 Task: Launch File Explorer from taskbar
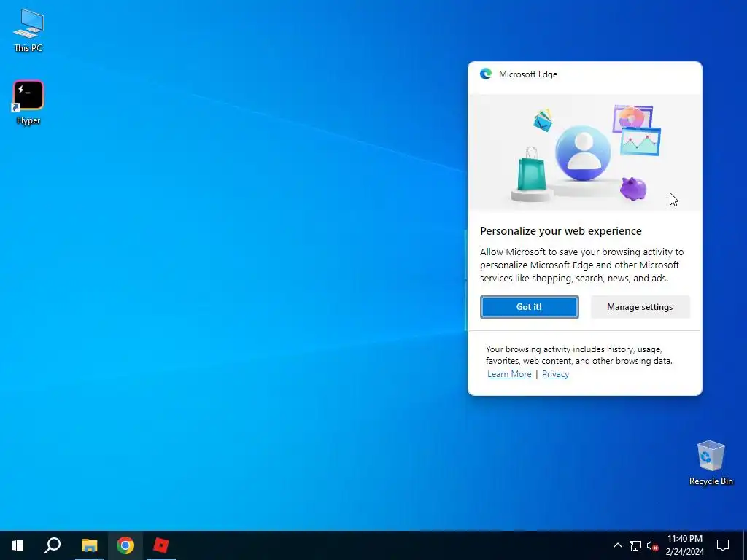click(x=89, y=545)
